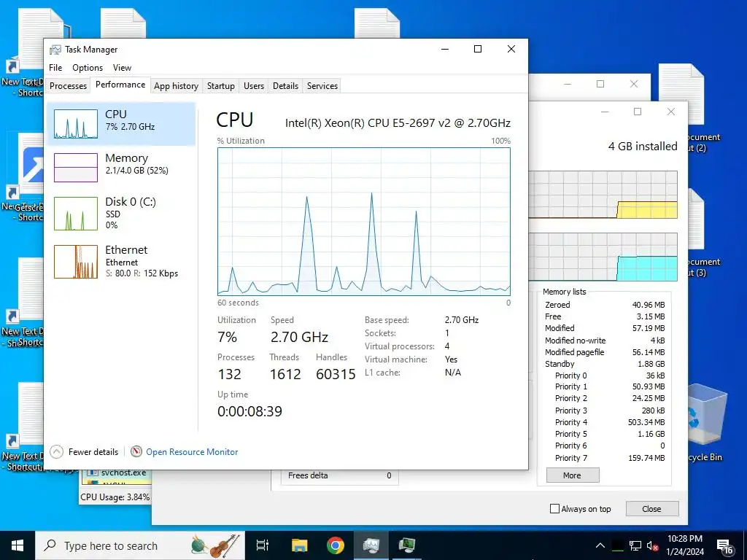Select the Disk 0 (C:) performance item
Screen dimensions: 747x560
(122, 213)
